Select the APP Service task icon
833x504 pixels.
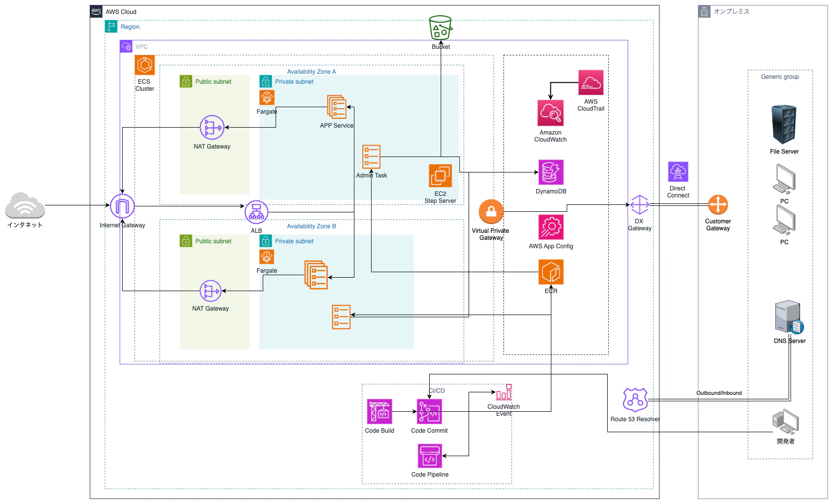[x=337, y=107]
